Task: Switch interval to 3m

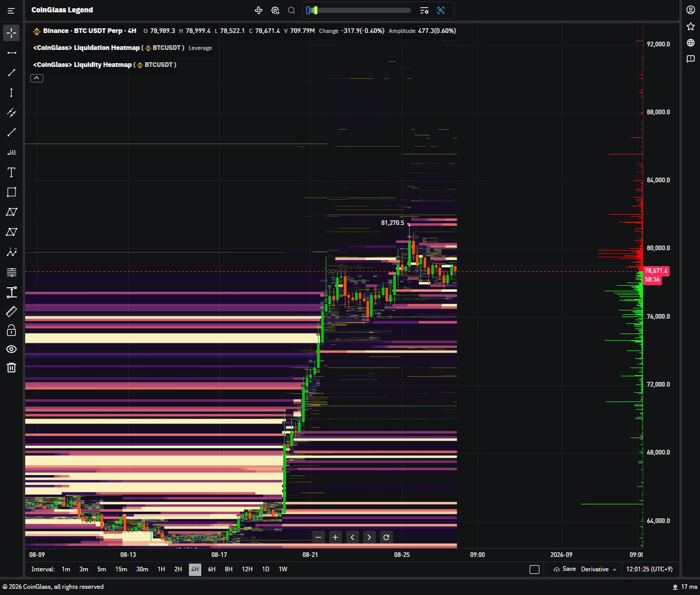Action: tap(84, 569)
